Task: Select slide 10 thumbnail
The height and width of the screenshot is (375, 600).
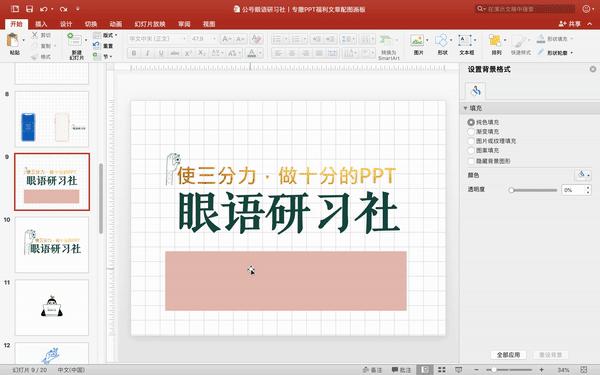Action: point(52,245)
